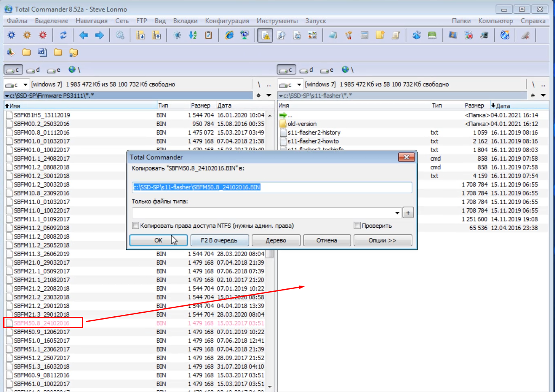Viewport: 555px width, 392px height.
Task: Enable copy NTFS permissions checkbox
Action: coord(136,226)
